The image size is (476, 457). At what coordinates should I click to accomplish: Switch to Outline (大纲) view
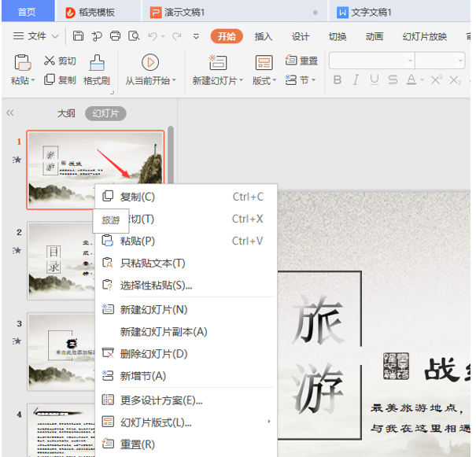[66, 113]
